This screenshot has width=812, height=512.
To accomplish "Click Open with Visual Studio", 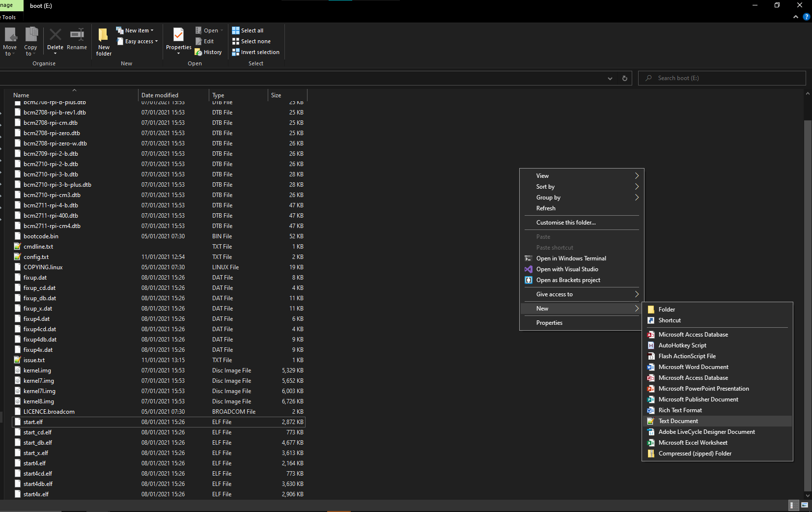I will 581,269.
